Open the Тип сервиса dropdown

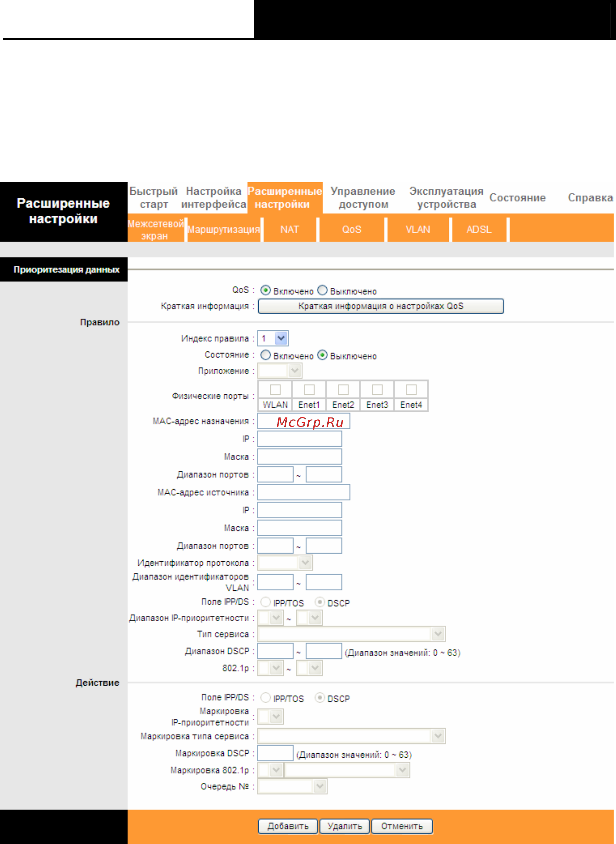click(x=351, y=634)
